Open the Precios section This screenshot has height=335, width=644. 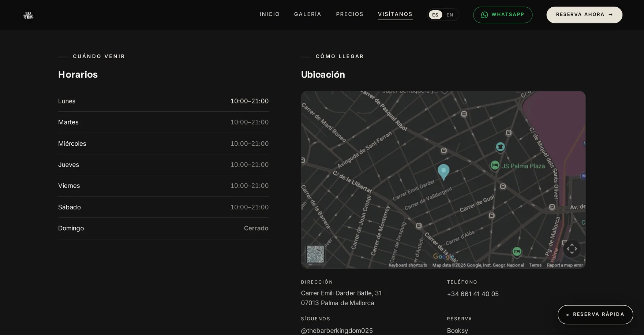(x=349, y=14)
